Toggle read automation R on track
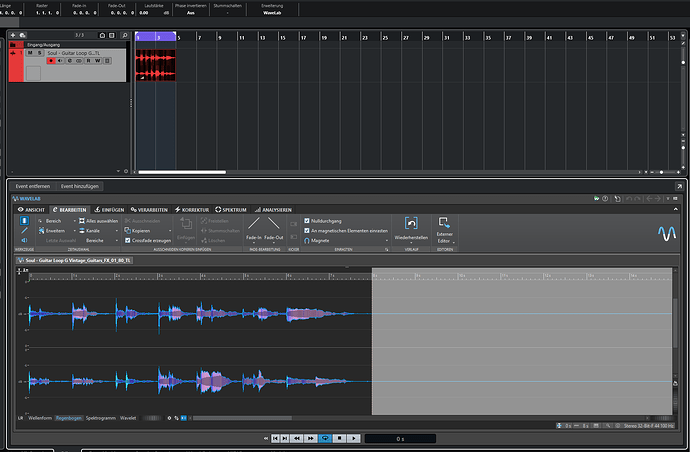This screenshot has width=690, height=452. click(88, 61)
